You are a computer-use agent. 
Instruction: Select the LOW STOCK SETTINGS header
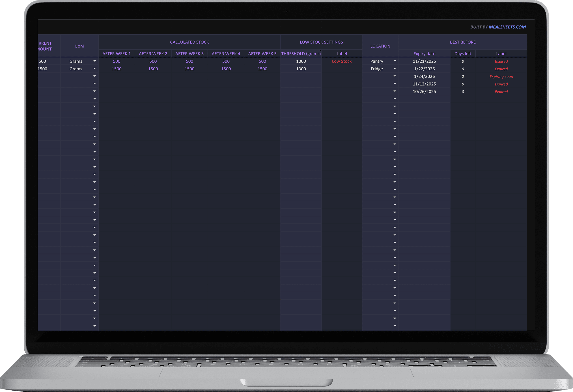tap(321, 42)
